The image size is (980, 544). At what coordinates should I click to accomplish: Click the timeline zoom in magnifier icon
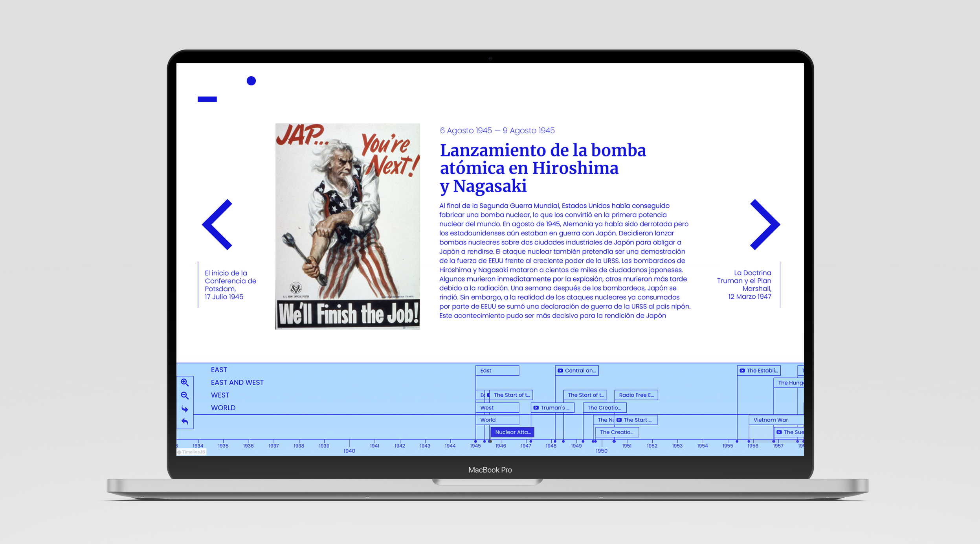tap(185, 382)
